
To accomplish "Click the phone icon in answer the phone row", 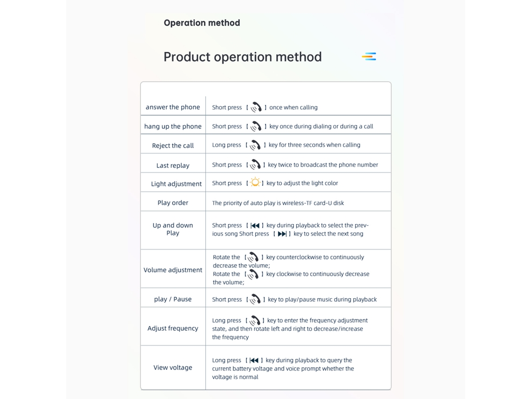I will pos(256,107).
